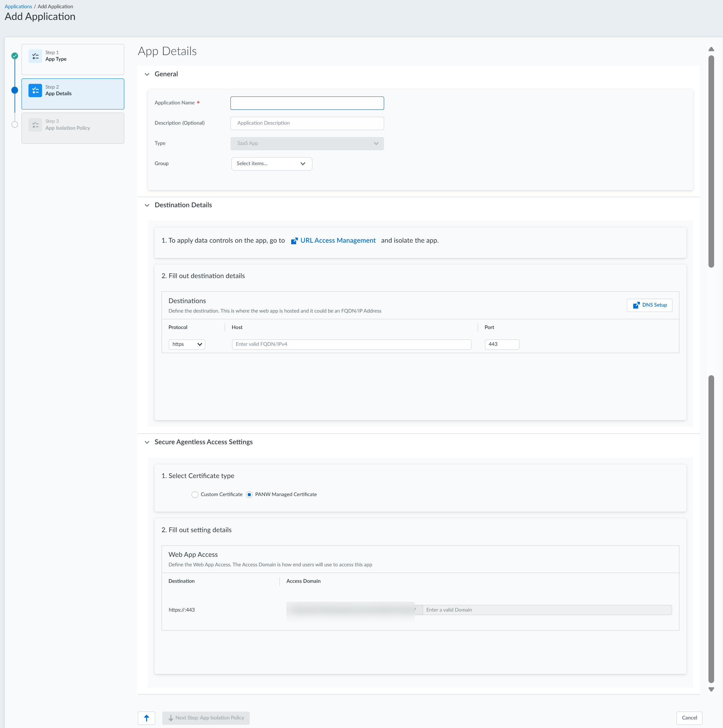Click the Step 1 App Type checklist icon
This screenshot has width=723, height=728.
(x=35, y=56)
